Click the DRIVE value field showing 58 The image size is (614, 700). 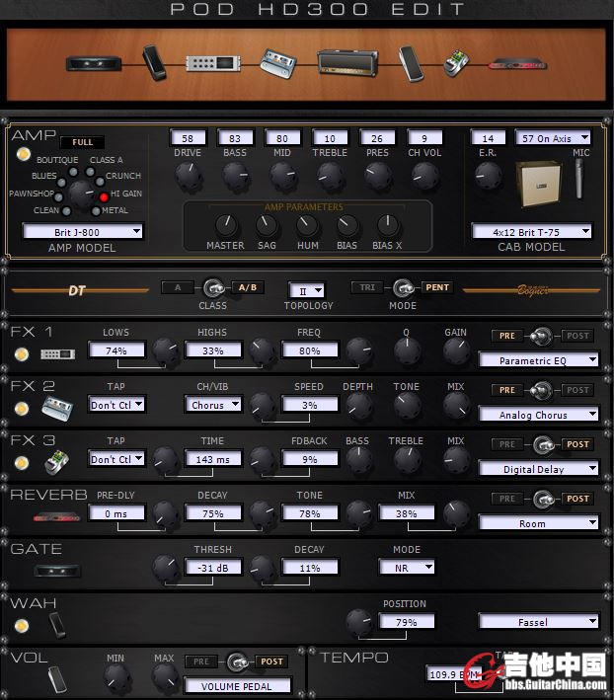(x=188, y=138)
